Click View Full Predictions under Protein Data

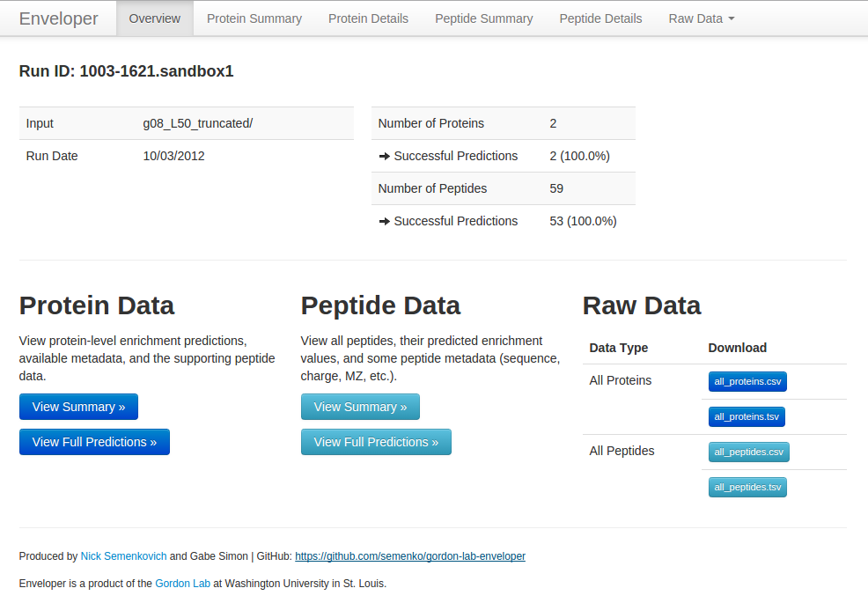tap(94, 442)
